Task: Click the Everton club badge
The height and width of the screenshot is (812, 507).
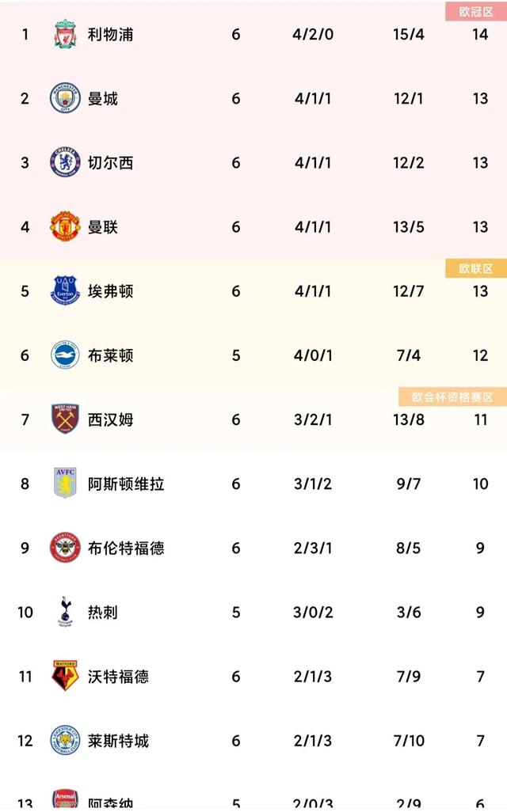Action: pyautogui.click(x=65, y=290)
